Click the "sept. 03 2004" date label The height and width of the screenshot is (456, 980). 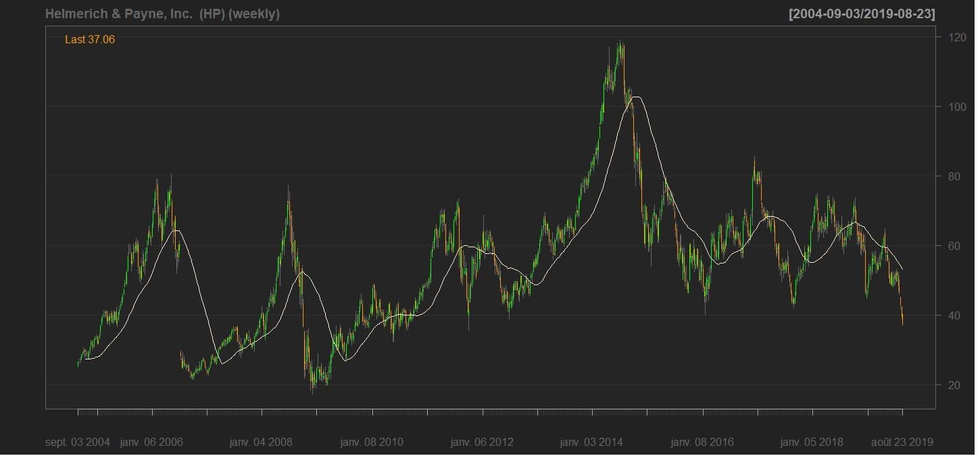coord(78,442)
